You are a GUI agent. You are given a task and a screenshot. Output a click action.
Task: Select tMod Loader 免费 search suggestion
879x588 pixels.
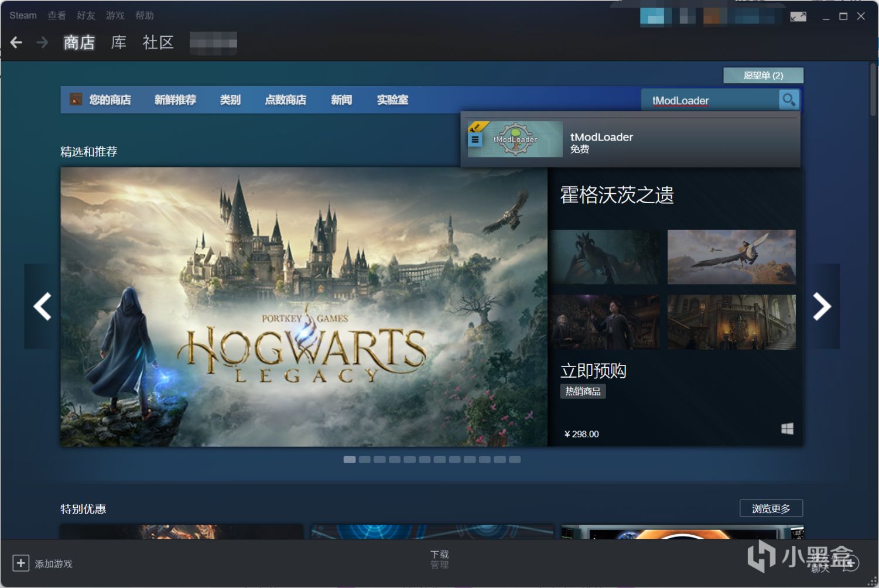pyautogui.click(x=631, y=139)
